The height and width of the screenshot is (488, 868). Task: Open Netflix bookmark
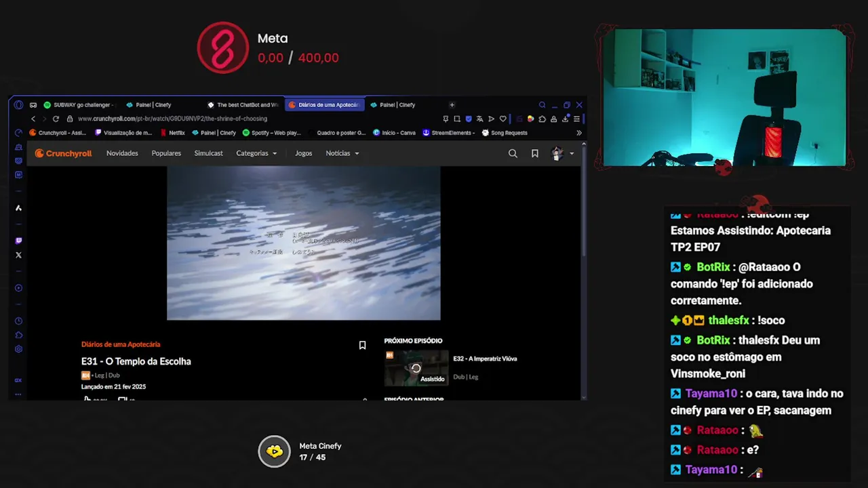pyautogui.click(x=173, y=133)
